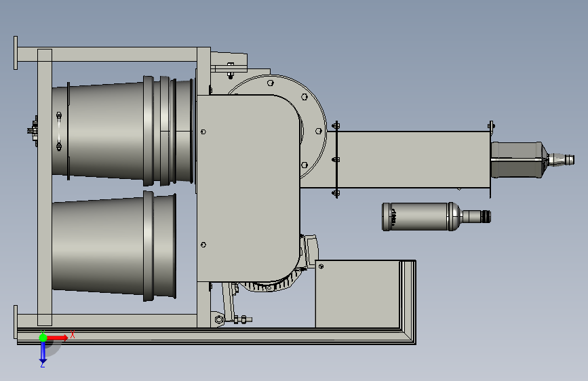This screenshot has height=381, width=588.
Task: Select the bottle held at the arm's right end
Action: point(532,159)
